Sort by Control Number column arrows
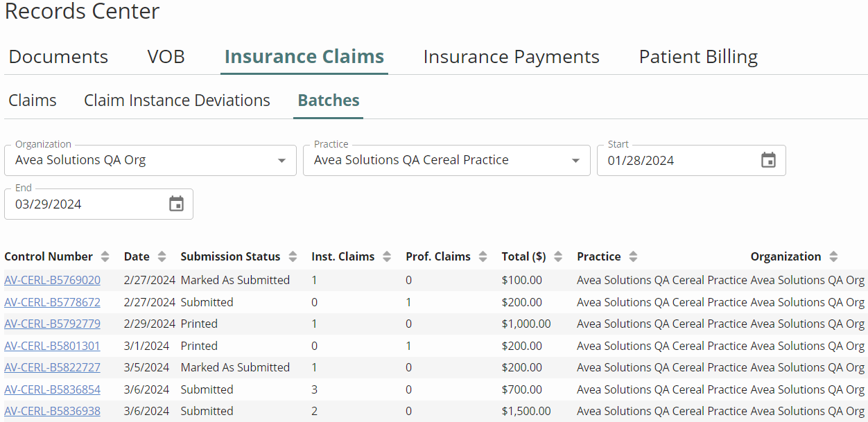The width and height of the screenshot is (868, 422). [105, 256]
